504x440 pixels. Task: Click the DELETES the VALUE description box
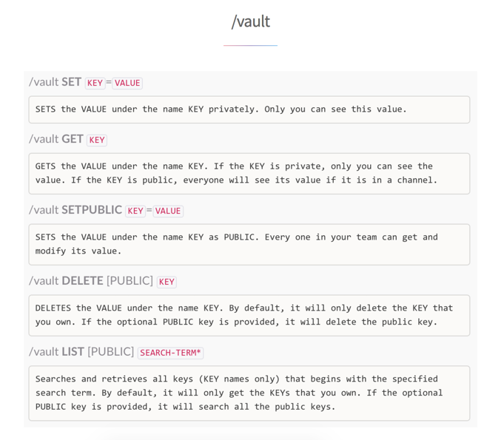(249, 315)
